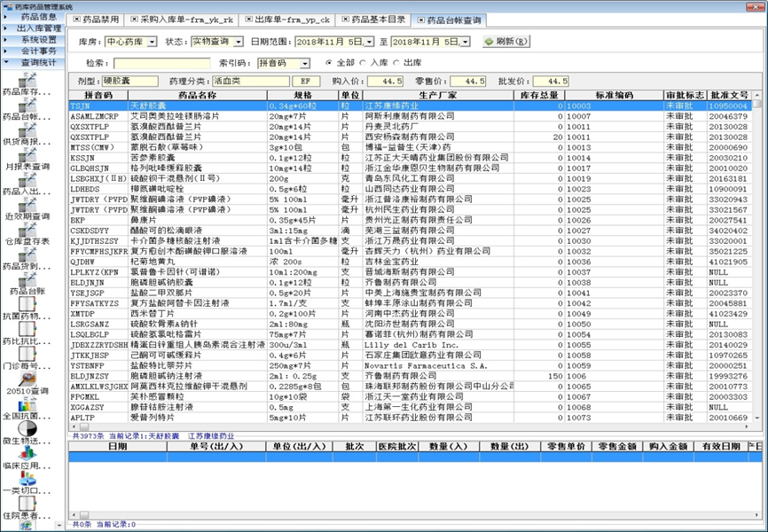Close the 药品基本目录 tab X icon
The width and height of the screenshot is (768, 532).
(345, 20)
